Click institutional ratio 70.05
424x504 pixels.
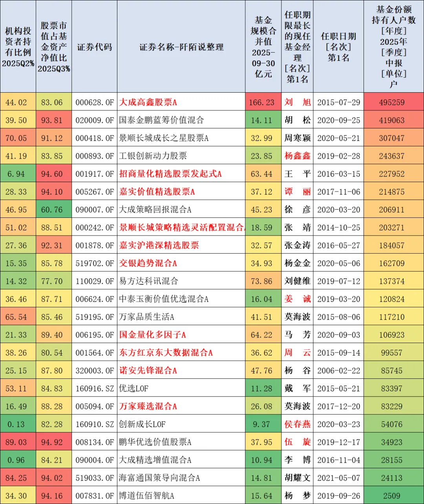coord(16,138)
